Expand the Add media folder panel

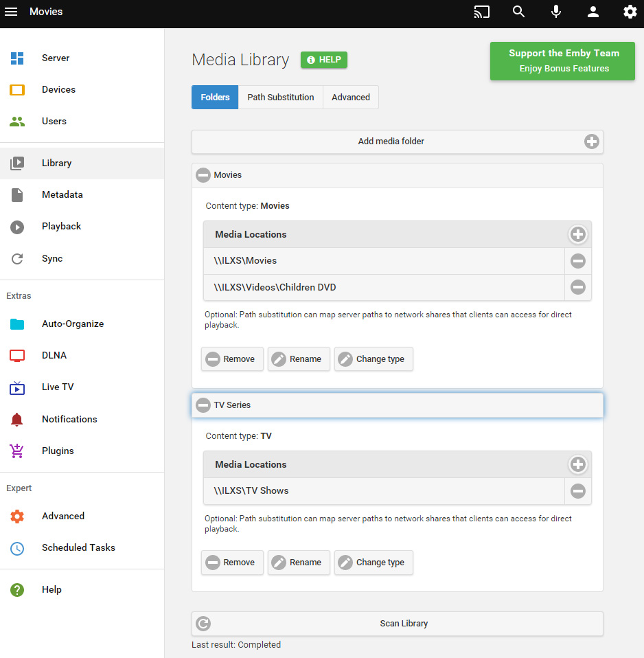tap(591, 141)
